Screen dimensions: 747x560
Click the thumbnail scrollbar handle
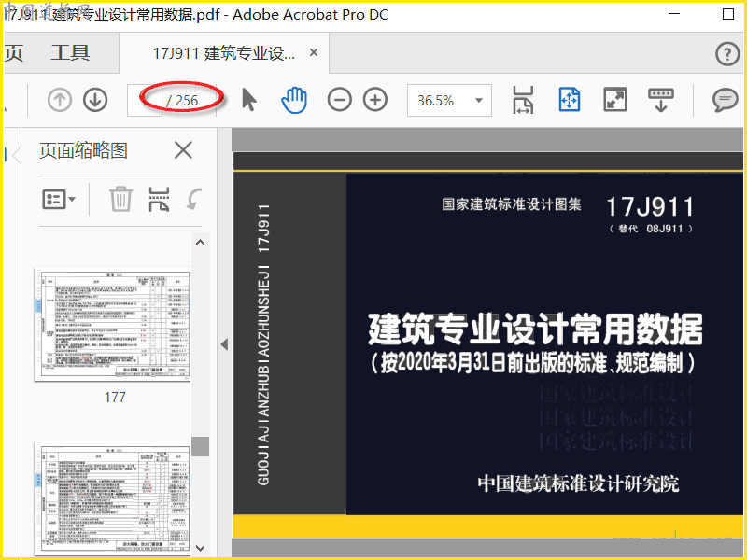201,447
